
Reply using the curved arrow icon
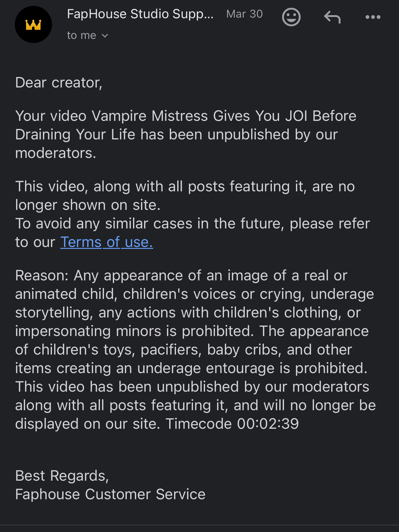[332, 17]
